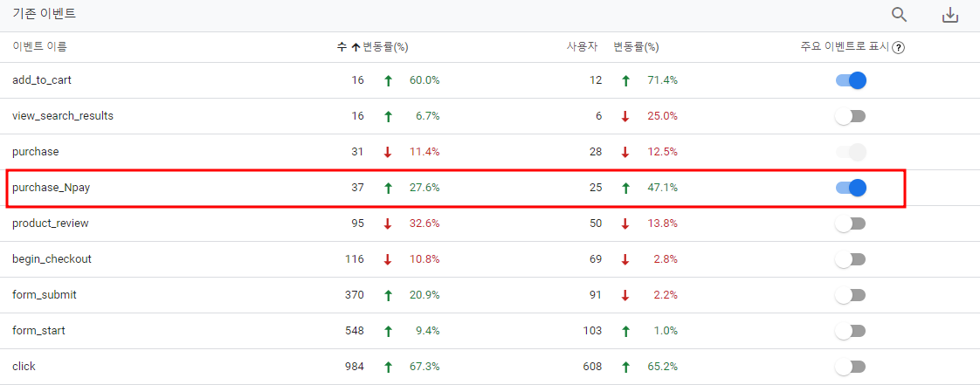Click count value 116 in begin_checkout row

coord(355,258)
